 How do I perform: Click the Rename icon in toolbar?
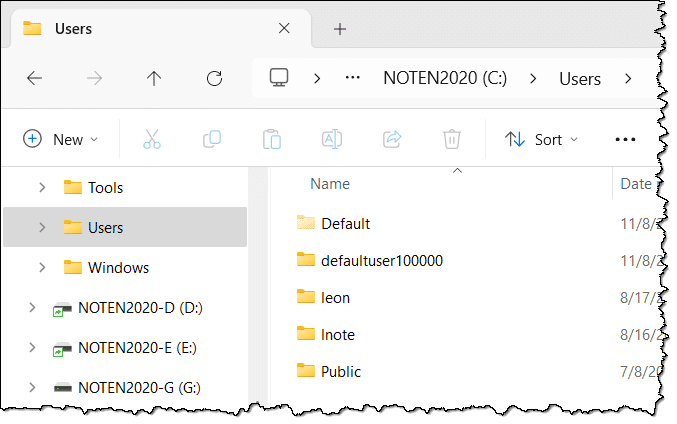(332, 139)
